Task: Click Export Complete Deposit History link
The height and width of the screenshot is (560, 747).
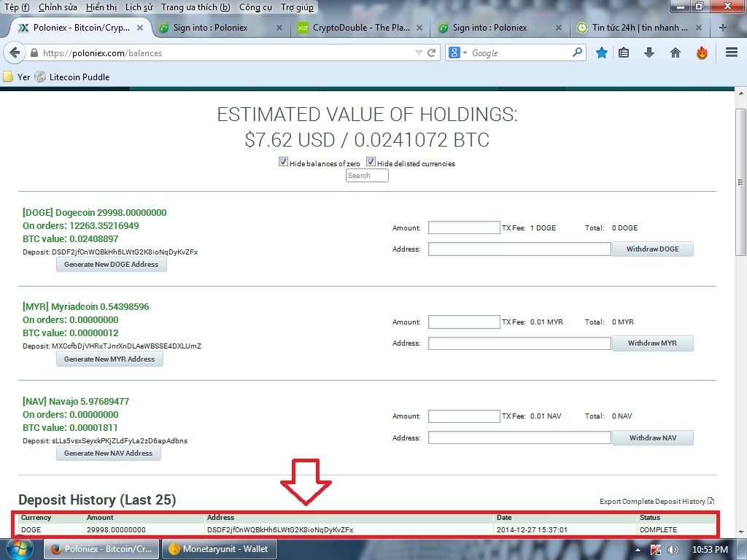Action: [652, 501]
